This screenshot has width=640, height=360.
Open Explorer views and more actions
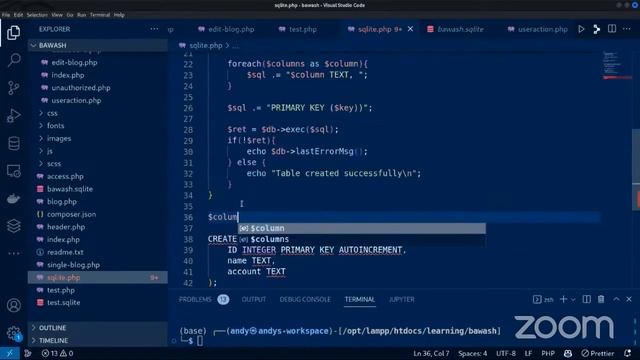click(x=154, y=29)
